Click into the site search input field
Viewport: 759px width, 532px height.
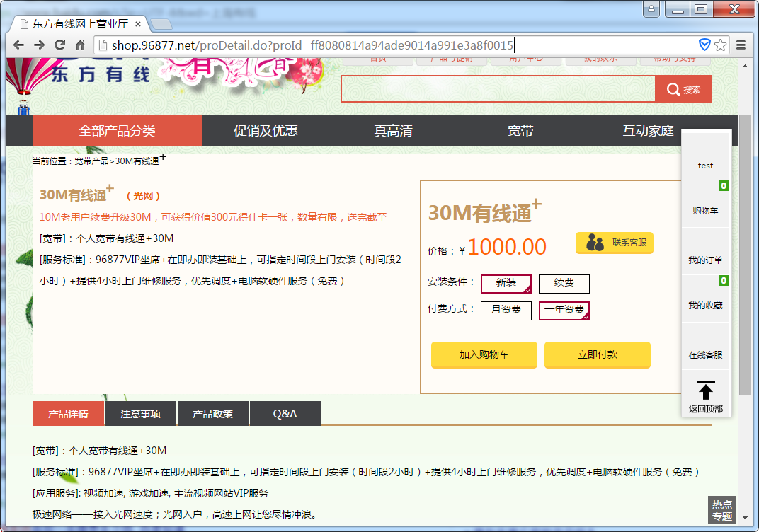(x=498, y=89)
